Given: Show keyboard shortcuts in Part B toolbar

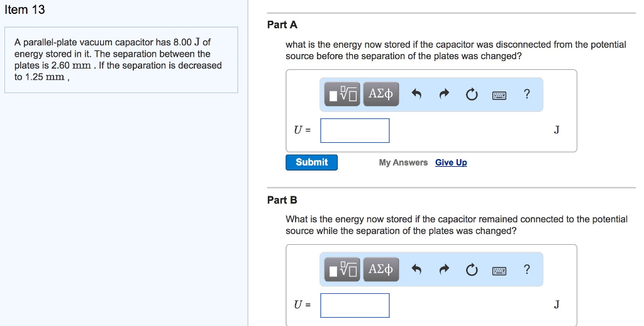Looking at the screenshot, I should (499, 270).
